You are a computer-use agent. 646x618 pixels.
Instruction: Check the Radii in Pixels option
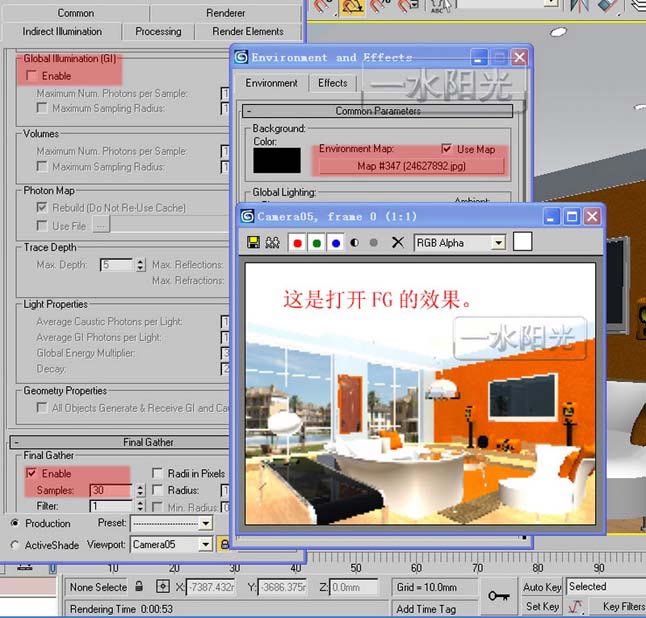157,473
